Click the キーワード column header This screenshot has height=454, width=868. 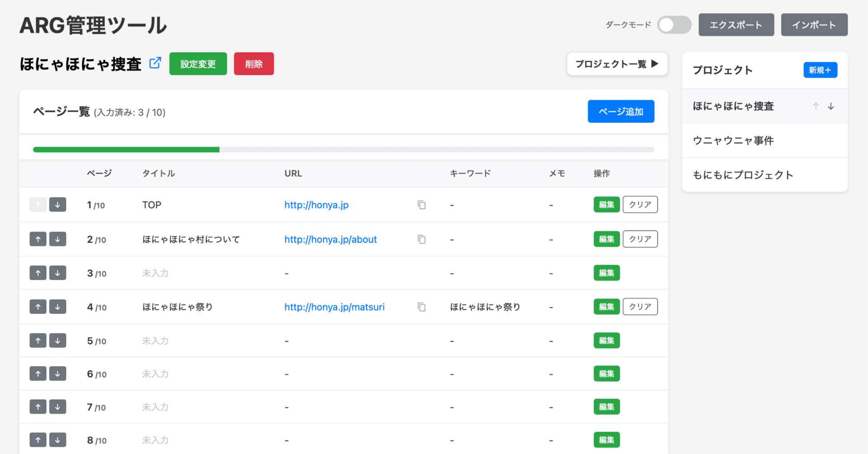pos(470,173)
